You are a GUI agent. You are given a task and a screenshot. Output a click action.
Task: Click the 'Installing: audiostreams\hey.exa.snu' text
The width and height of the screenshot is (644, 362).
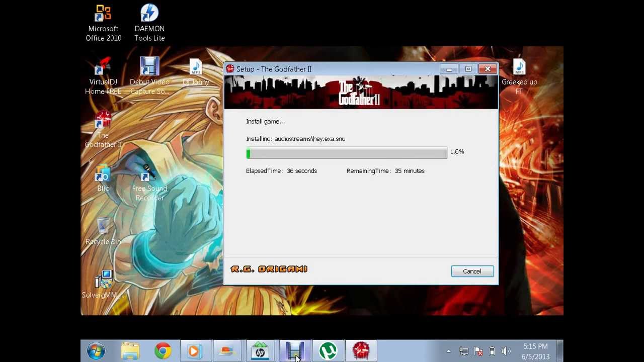295,139
